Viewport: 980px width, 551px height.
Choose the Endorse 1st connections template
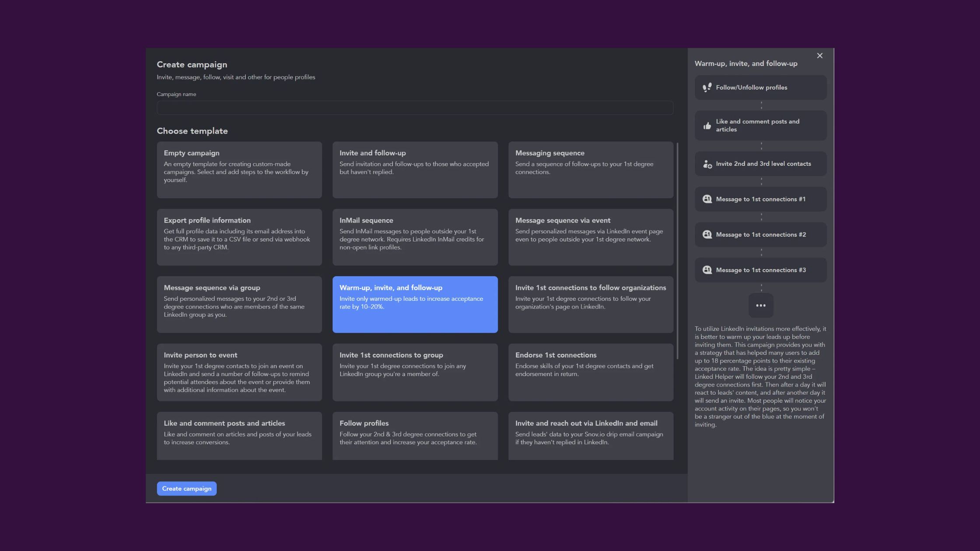pos(591,372)
